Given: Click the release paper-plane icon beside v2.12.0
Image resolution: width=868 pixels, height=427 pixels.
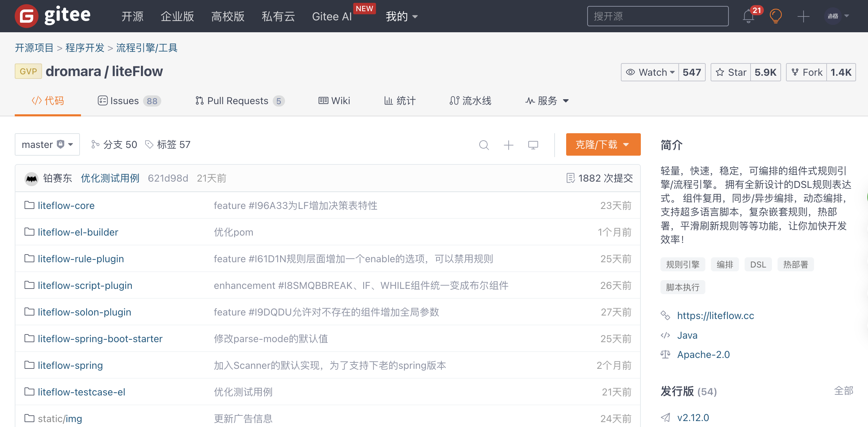Looking at the screenshot, I should point(665,418).
